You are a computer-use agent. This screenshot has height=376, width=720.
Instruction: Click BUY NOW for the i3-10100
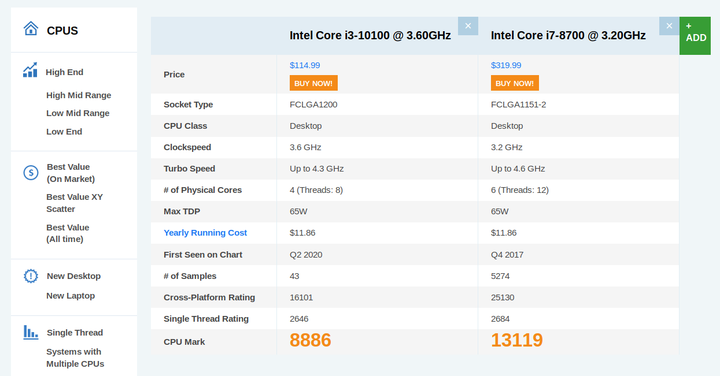tap(314, 83)
